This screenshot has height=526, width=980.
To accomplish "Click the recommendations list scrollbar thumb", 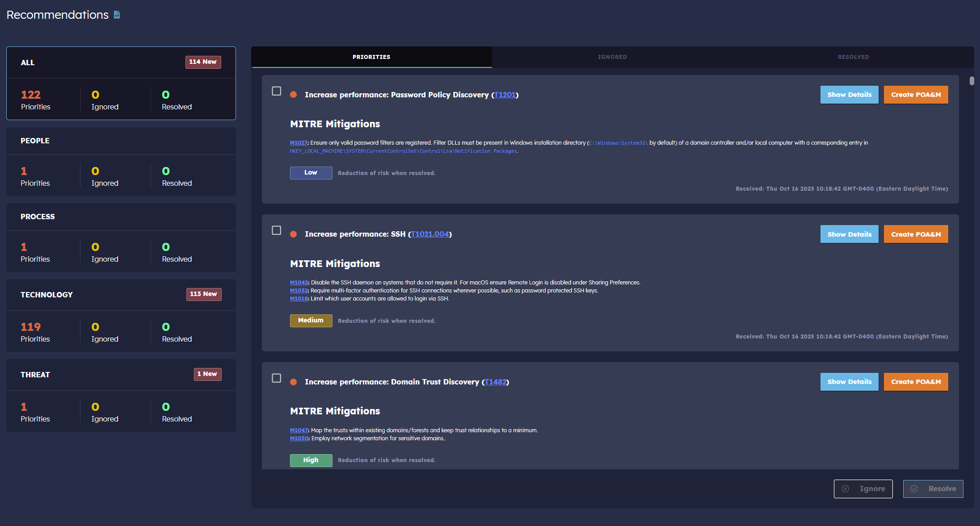I will coord(972,81).
